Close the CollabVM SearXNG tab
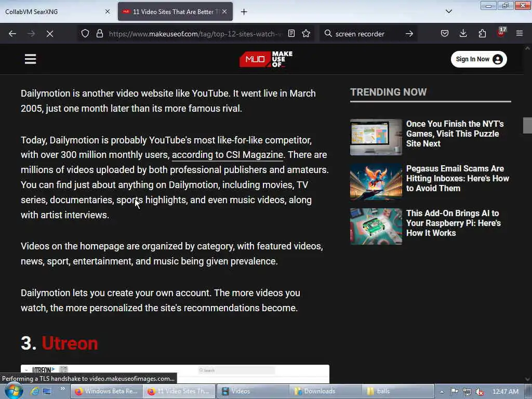This screenshot has width=532, height=399. point(108,11)
